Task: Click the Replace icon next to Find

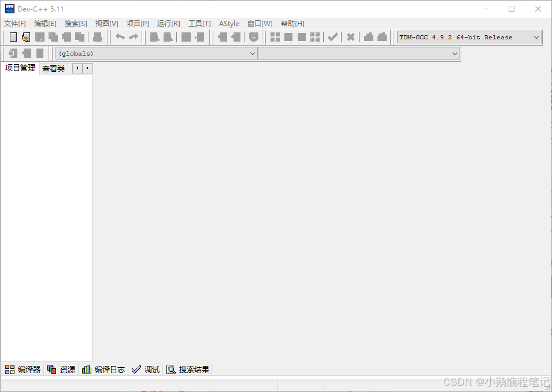Action: [168, 37]
